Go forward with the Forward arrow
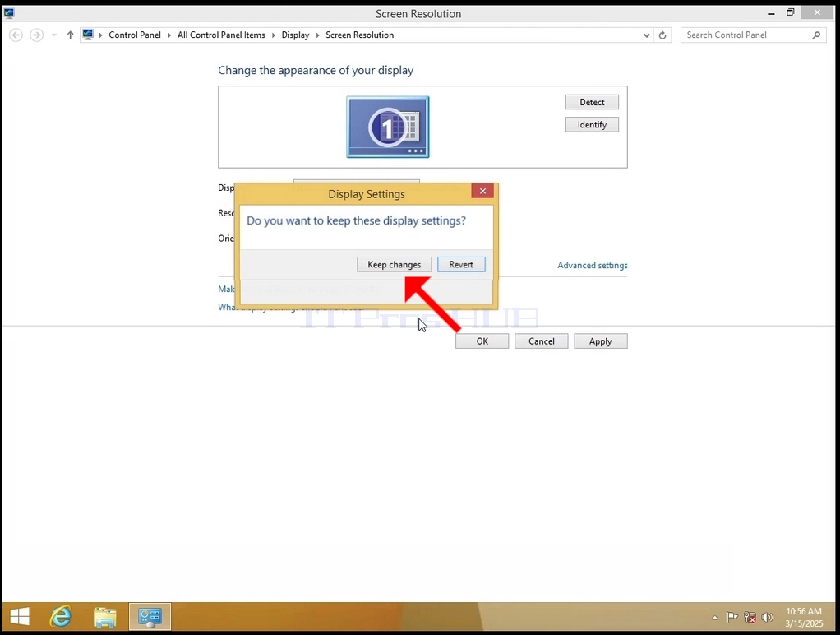This screenshot has width=840, height=635. (x=36, y=35)
